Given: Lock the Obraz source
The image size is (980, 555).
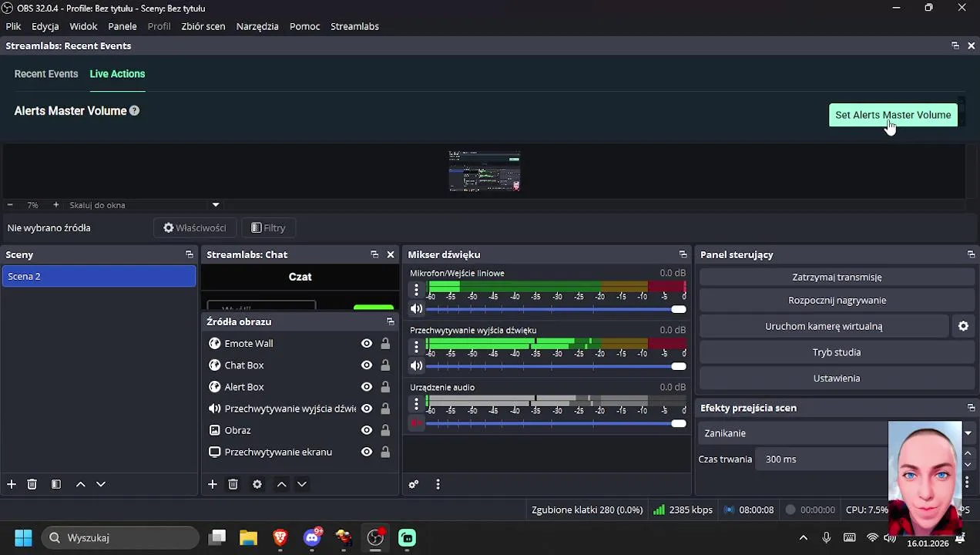Looking at the screenshot, I should point(385,430).
